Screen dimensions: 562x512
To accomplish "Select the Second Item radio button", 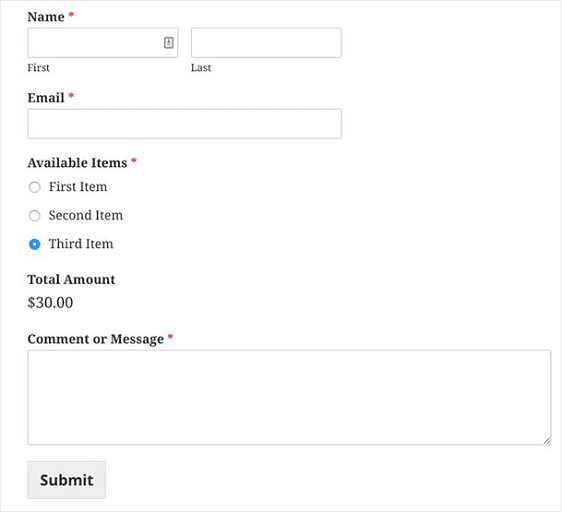I will click(x=34, y=215).
